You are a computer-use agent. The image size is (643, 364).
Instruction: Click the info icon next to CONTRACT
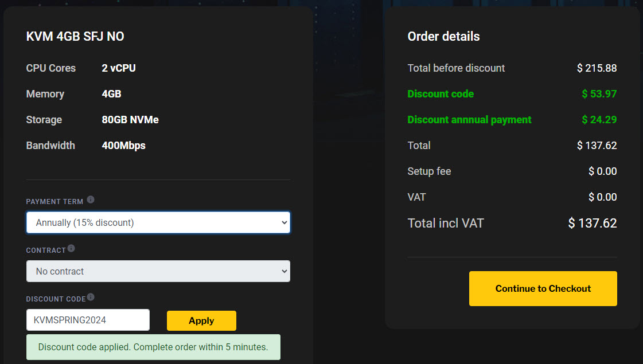click(x=71, y=248)
